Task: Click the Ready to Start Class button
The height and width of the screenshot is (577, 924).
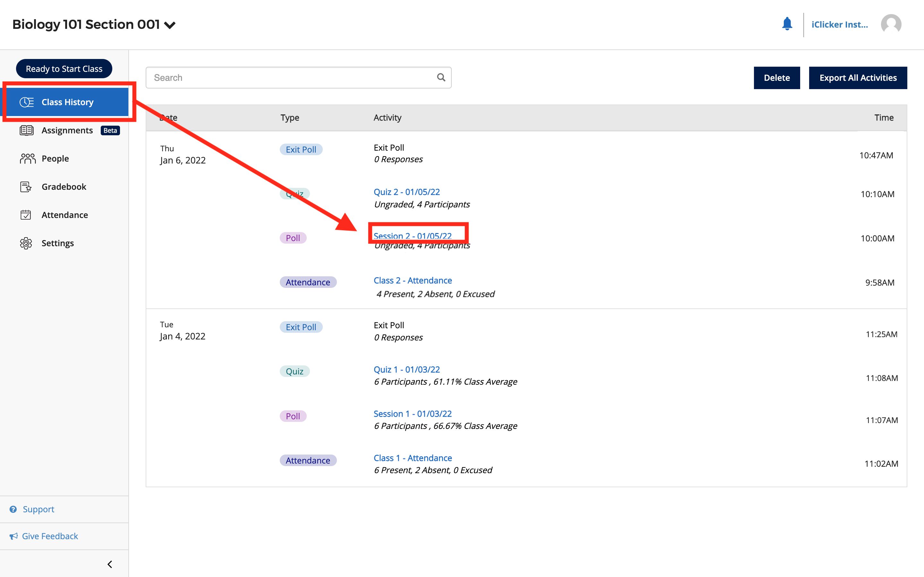Action: (x=64, y=68)
